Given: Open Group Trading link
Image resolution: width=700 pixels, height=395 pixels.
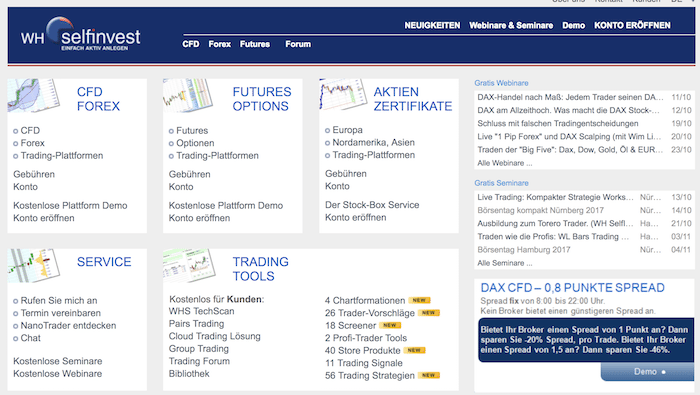Looking at the screenshot, I should (199, 349).
